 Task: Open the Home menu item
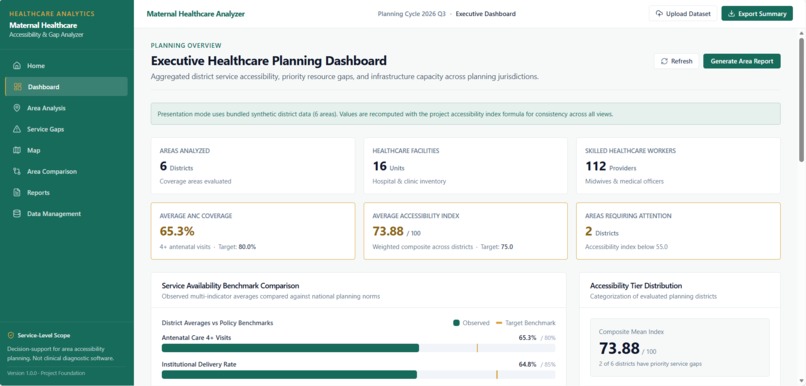66,66
